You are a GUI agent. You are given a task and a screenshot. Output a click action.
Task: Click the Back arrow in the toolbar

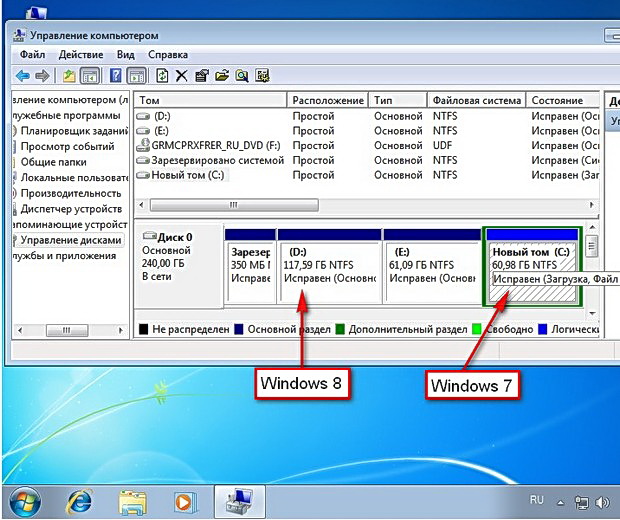[22, 76]
